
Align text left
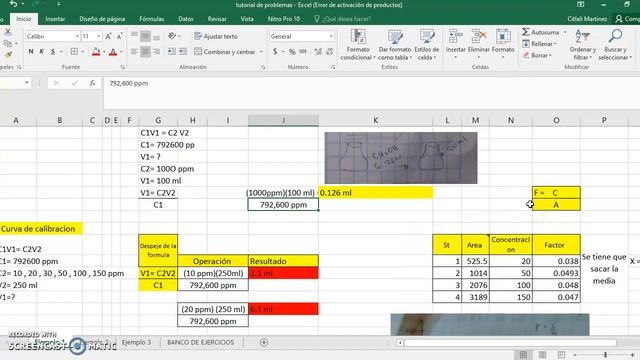(134, 52)
